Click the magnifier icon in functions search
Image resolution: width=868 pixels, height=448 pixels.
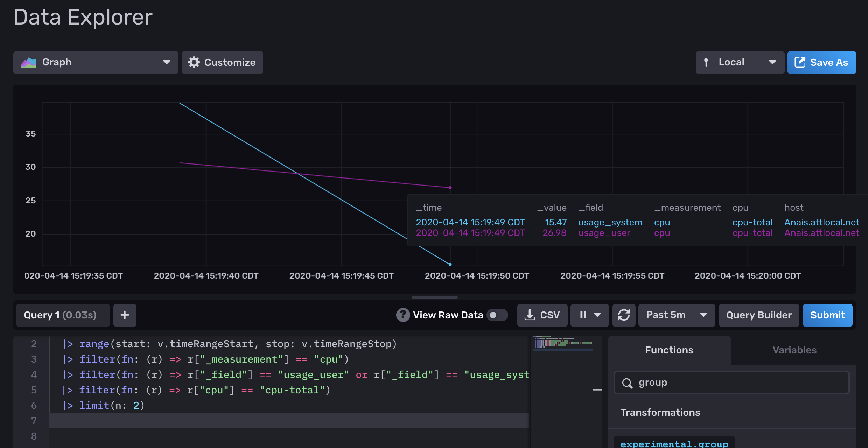627,383
